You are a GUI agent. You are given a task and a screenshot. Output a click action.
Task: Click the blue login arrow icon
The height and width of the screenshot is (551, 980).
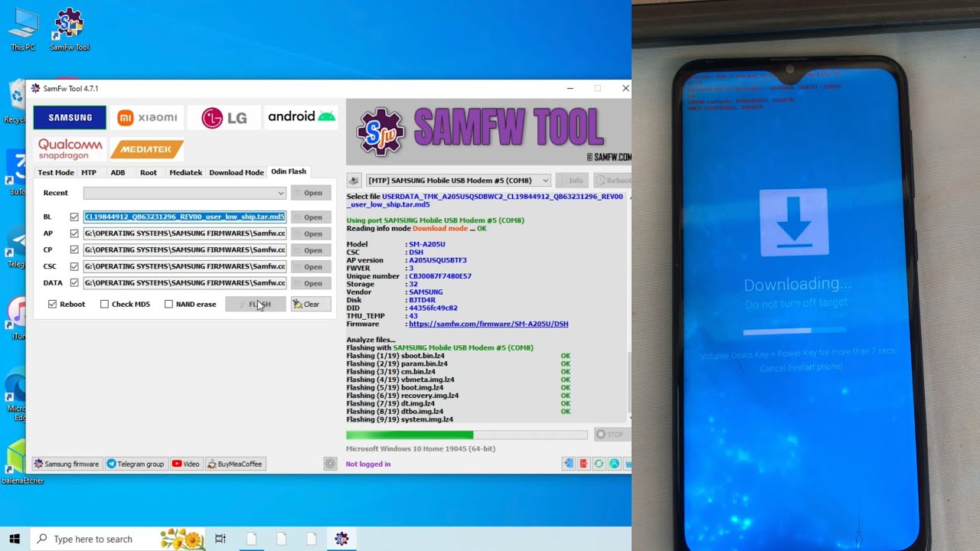tap(568, 464)
